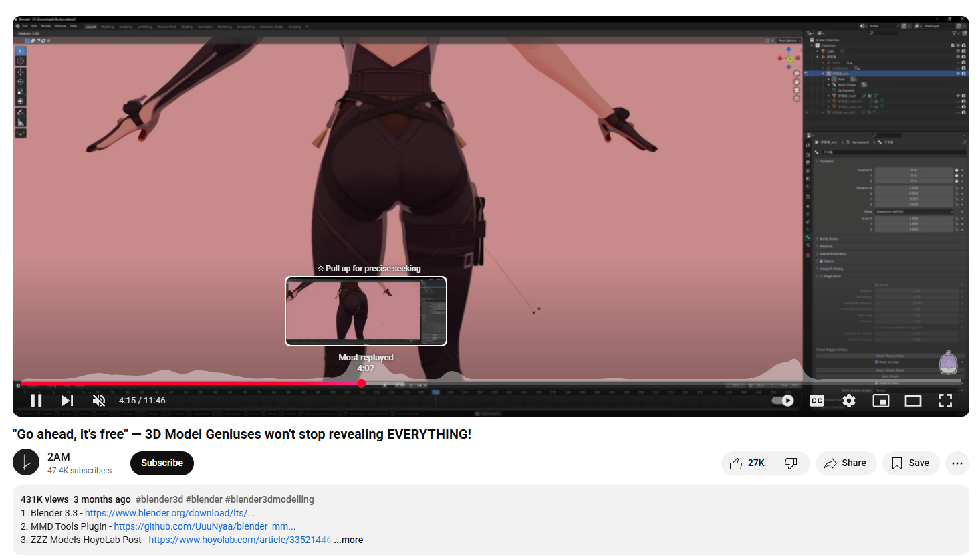Viewport: 980px width, 559px height.
Task: Open the more actions three-dot menu
Action: click(x=957, y=463)
